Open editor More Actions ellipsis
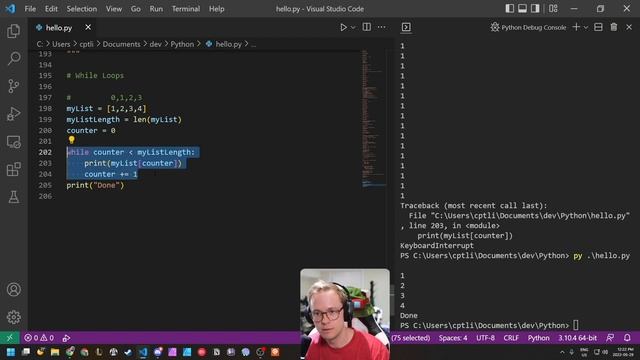 click(x=381, y=27)
